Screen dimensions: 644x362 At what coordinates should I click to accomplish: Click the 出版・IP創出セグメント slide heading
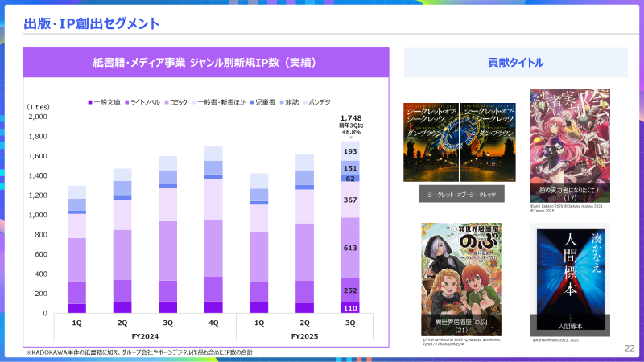pyautogui.click(x=91, y=23)
